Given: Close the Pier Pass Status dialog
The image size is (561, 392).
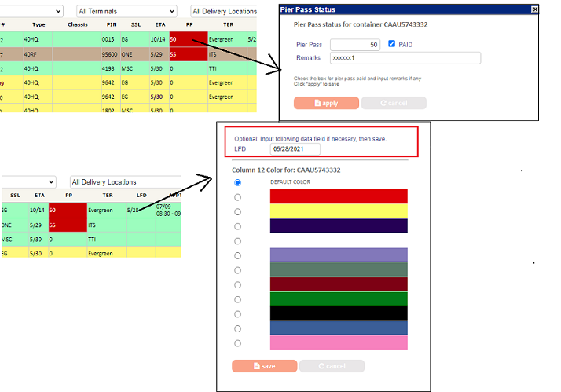Looking at the screenshot, I should (x=534, y=9).
